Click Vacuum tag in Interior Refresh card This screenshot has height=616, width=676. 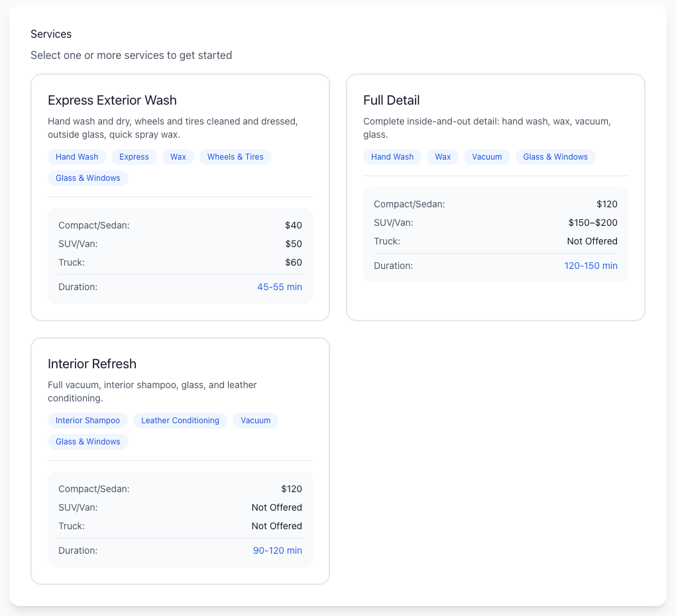tap(256, 421)
